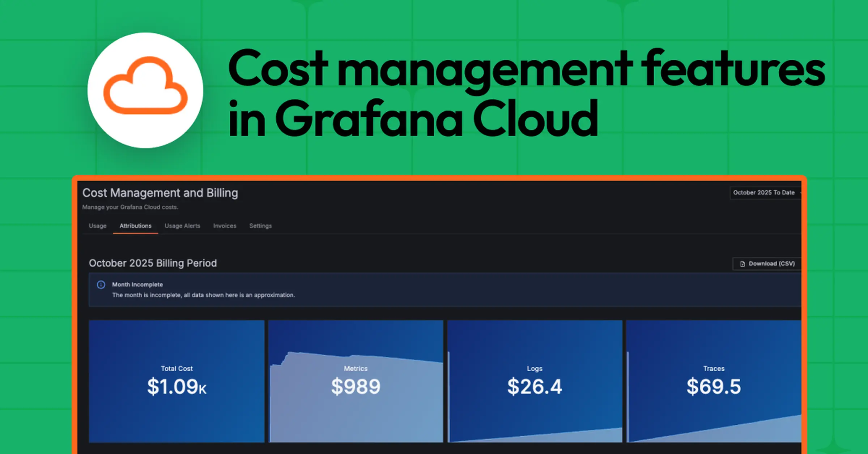The image size is (868, 454).
Task: Open the October 2025 To Date picker
Action: tap(764, 193)
